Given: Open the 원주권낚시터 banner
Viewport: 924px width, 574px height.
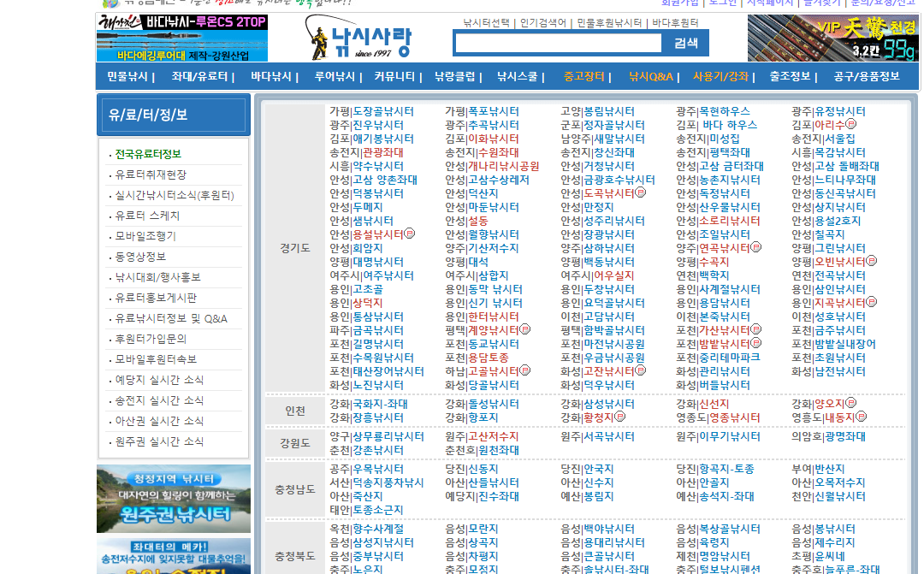Looking at the screenshot, I should [173, 499].
